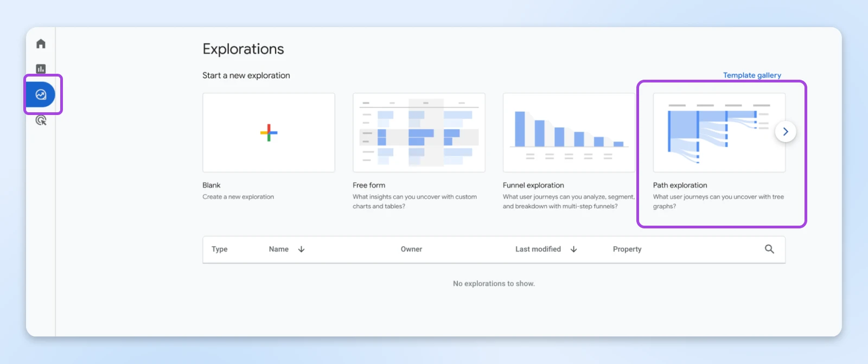Click the Property column header
Viewport: 868px width, 364px height.
click(627, 250)
